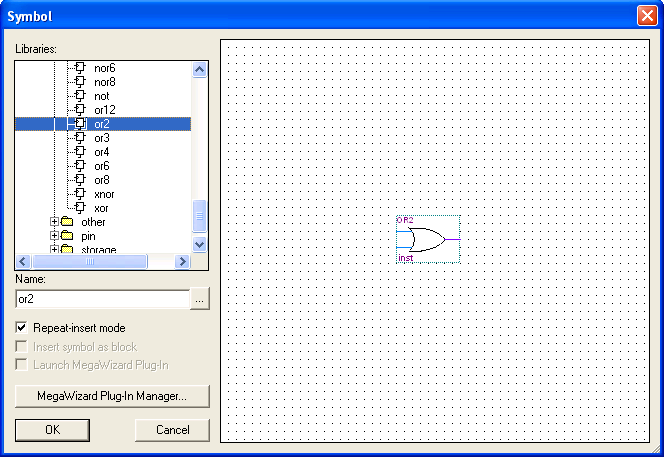Select the xnor gate symbol
The image size is (664, 457).
pyautogui.click(x=104, y=194)
